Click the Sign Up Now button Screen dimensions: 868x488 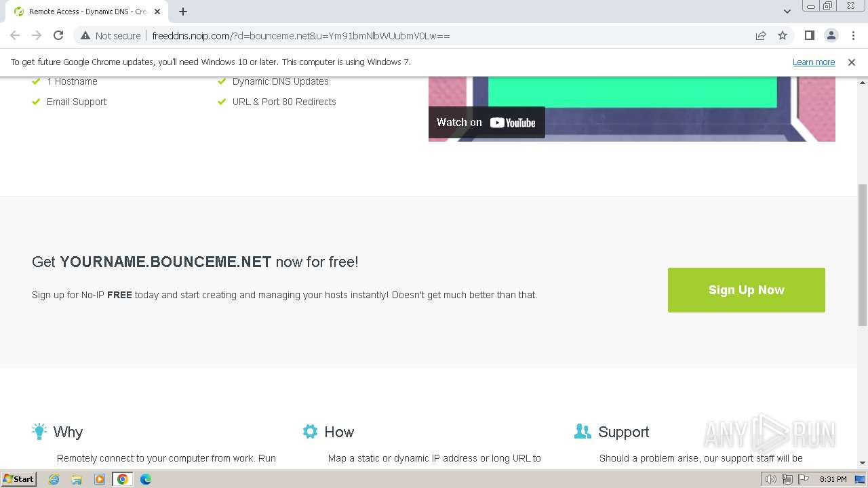coord(747,290)
